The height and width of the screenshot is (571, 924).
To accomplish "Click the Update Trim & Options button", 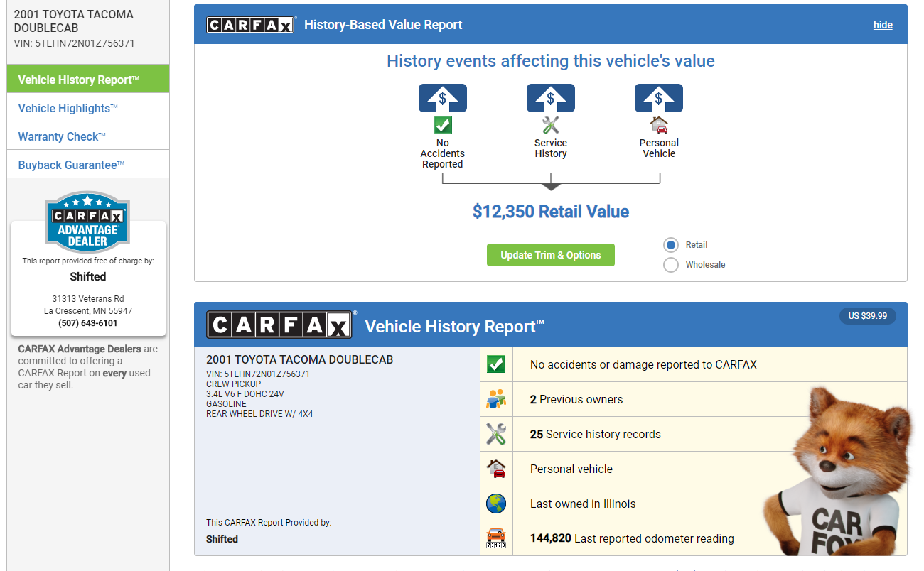I will coord(551,255).
